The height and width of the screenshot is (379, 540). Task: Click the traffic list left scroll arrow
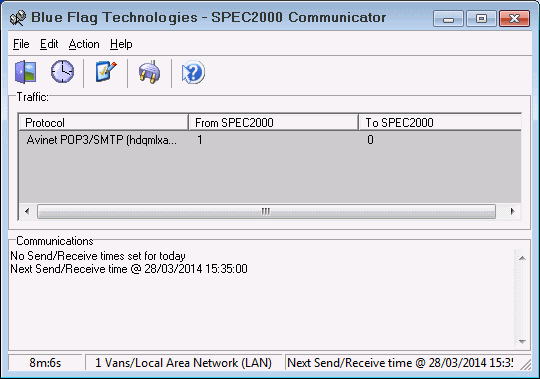coord(27,211)
